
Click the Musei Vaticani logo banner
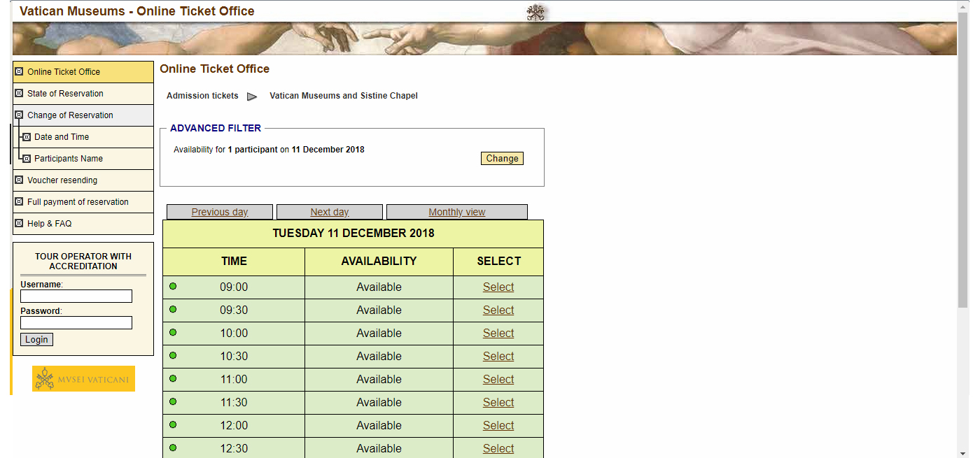[x=83, y=379]
